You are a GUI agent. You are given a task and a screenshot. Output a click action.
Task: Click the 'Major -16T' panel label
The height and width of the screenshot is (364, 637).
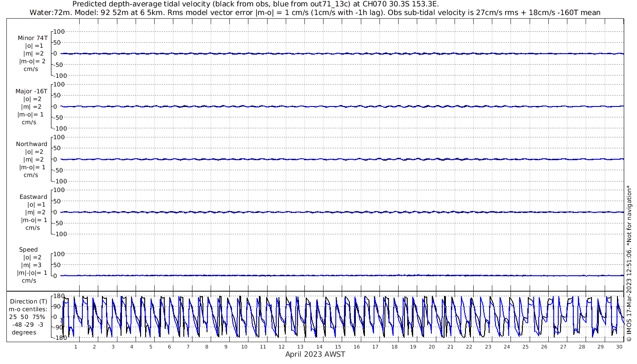(x=31, y=91)
